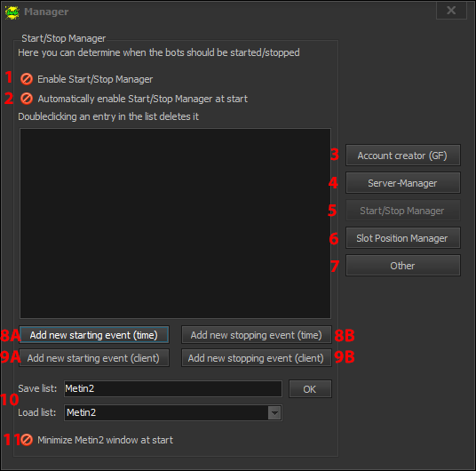Image resolution: width=476 pixels, height=471 pixels.
Task: Toggle Minimize Metin2 window at start
Action: pos(27,440)
